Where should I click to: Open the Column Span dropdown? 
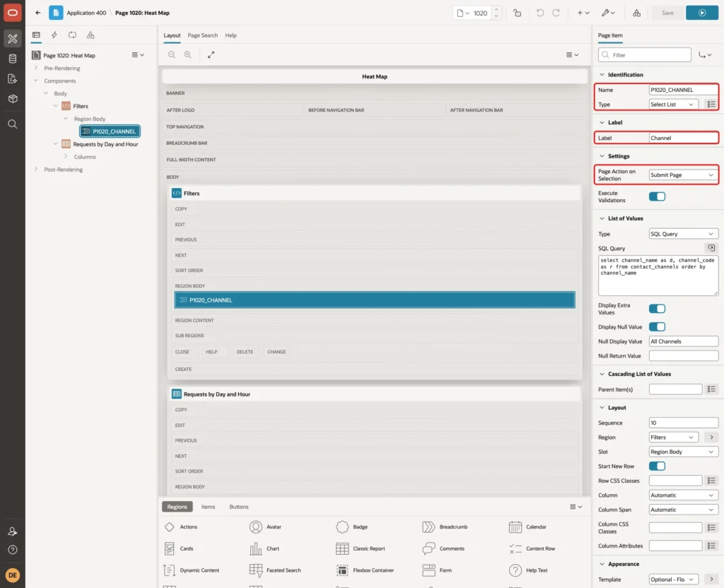684,510
